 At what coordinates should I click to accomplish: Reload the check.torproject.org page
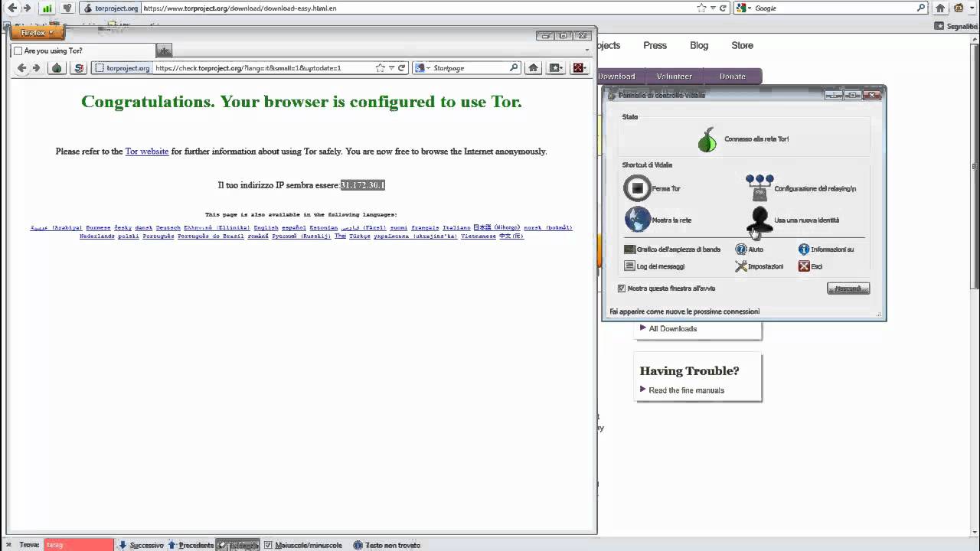401,68
